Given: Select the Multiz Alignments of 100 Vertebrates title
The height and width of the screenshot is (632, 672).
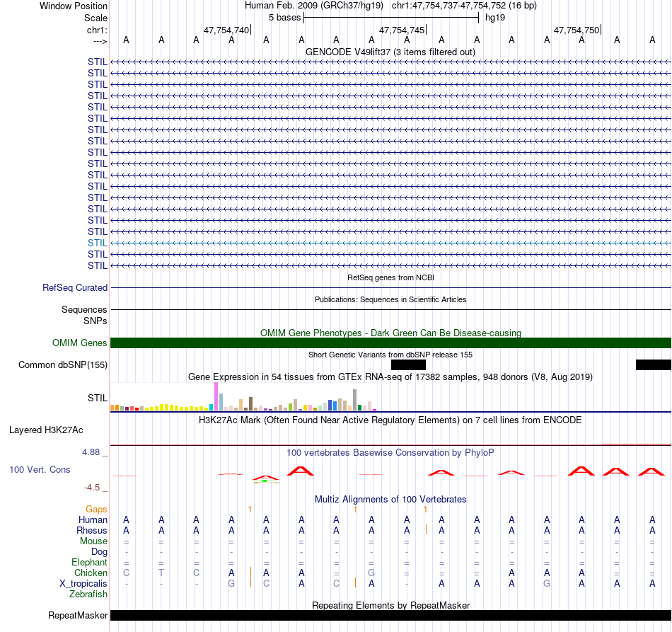Looking at the screenshot, I should [390, 499].
